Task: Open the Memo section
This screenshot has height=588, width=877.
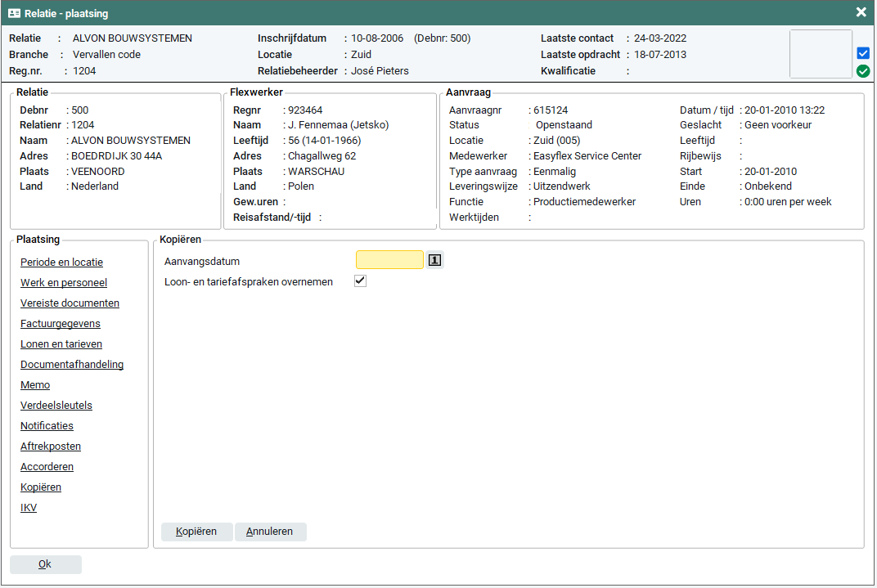Action: coord(35,385)
